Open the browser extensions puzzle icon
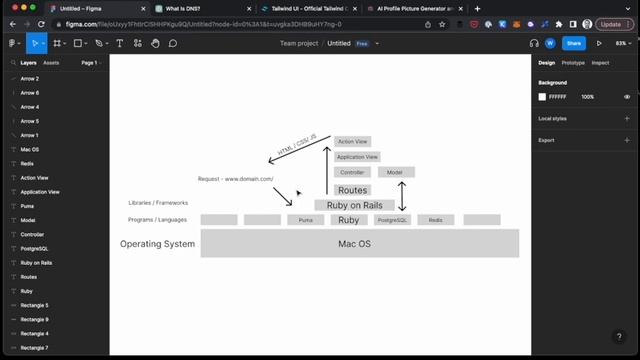640x360 pixels. click(x=559, y=24)
